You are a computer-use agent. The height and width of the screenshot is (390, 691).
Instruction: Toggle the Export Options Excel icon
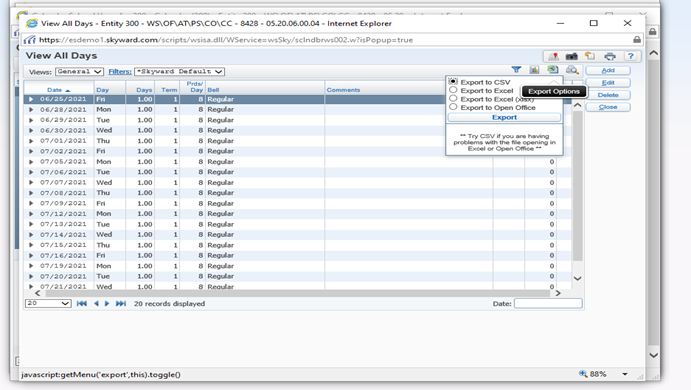pos(553,70)
